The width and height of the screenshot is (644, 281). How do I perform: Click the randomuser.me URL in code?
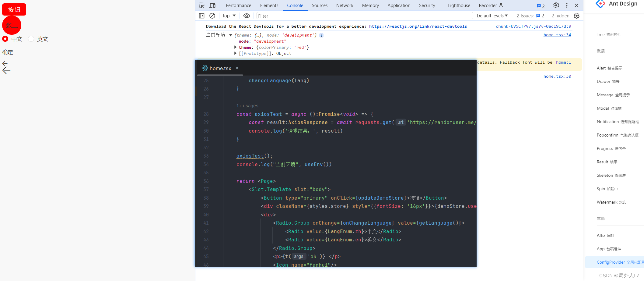click(443, 123)
